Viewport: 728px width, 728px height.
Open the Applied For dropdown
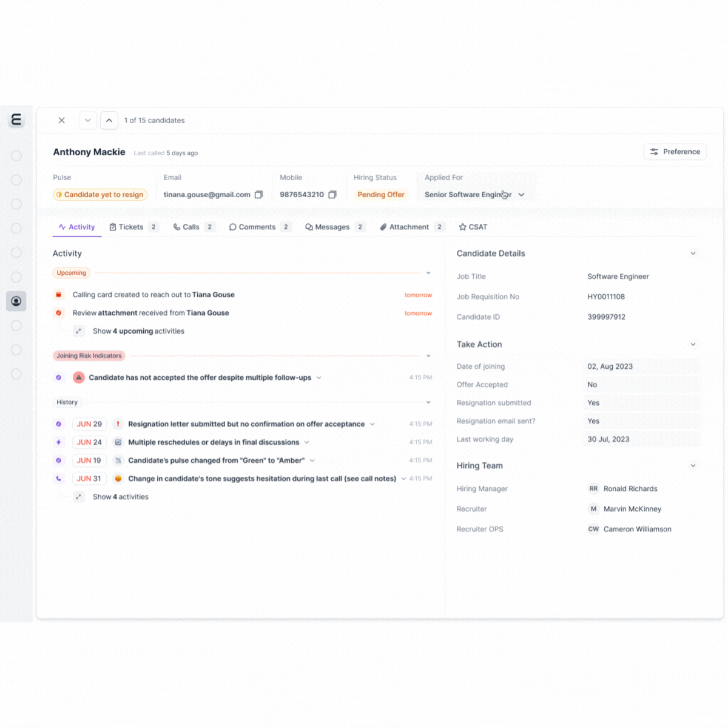pos(521,195)
